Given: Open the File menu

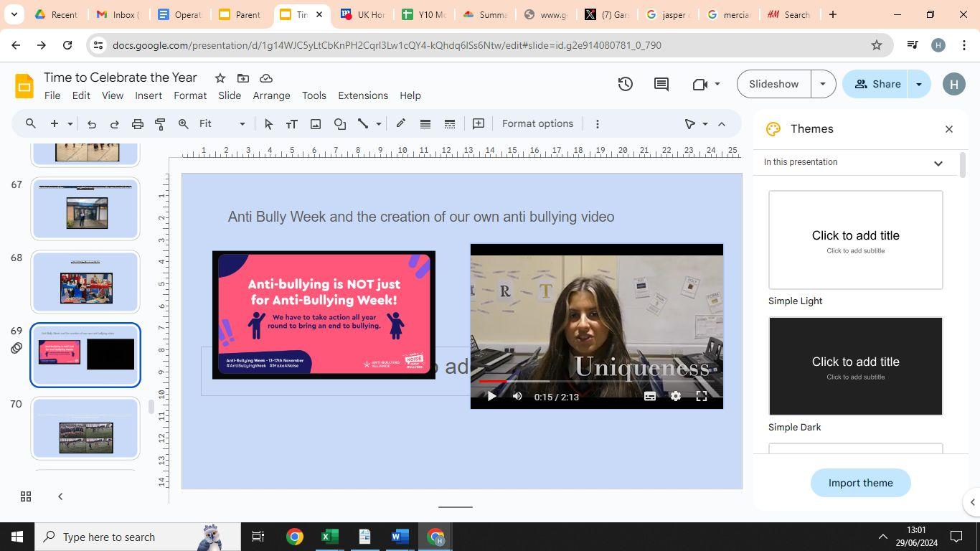Looking at the screenshot, I should (x=52, y=95).
